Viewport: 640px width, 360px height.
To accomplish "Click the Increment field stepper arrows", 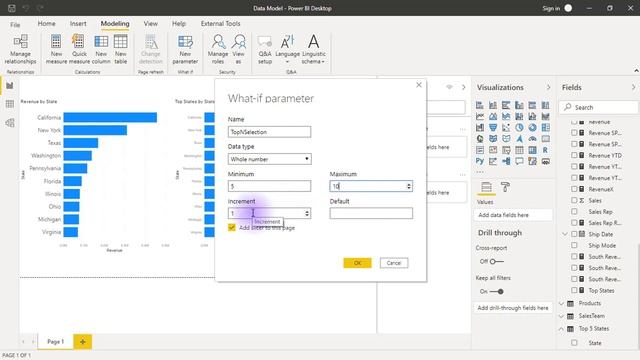I will tap(307, 213).
